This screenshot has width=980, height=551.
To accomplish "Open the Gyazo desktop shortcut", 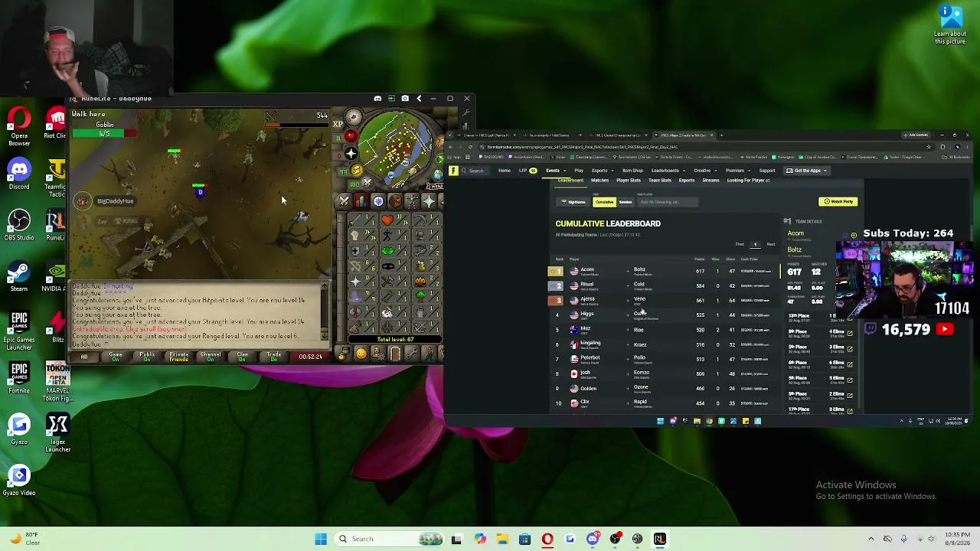I will click(19, 429).
